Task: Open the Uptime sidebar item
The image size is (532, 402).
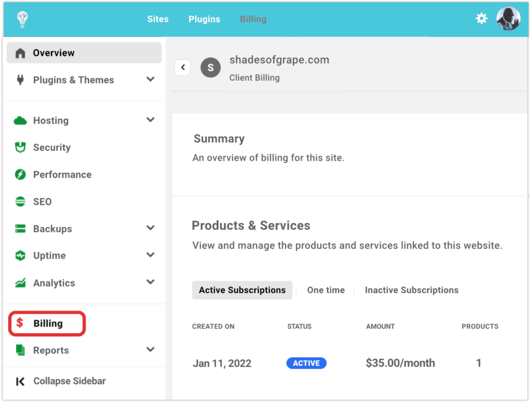Action: click(50, 256)
